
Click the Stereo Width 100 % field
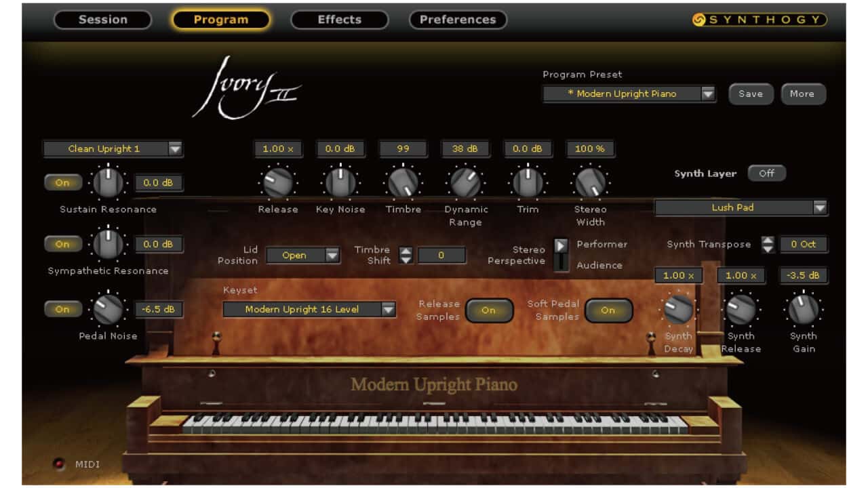tap(590, 148)
